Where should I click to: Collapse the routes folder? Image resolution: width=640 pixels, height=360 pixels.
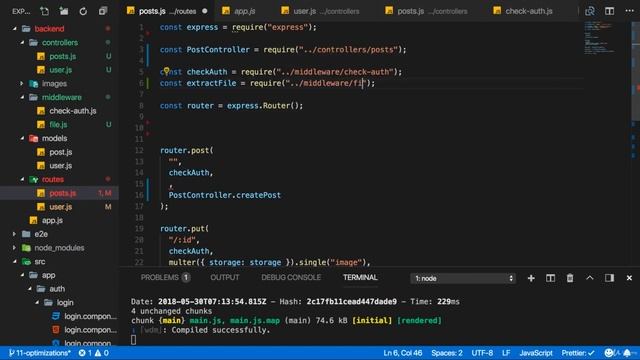[x=22, y=179]
